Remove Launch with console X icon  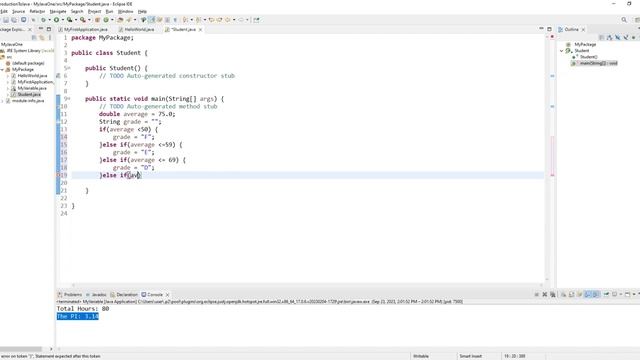click(544, 294)
